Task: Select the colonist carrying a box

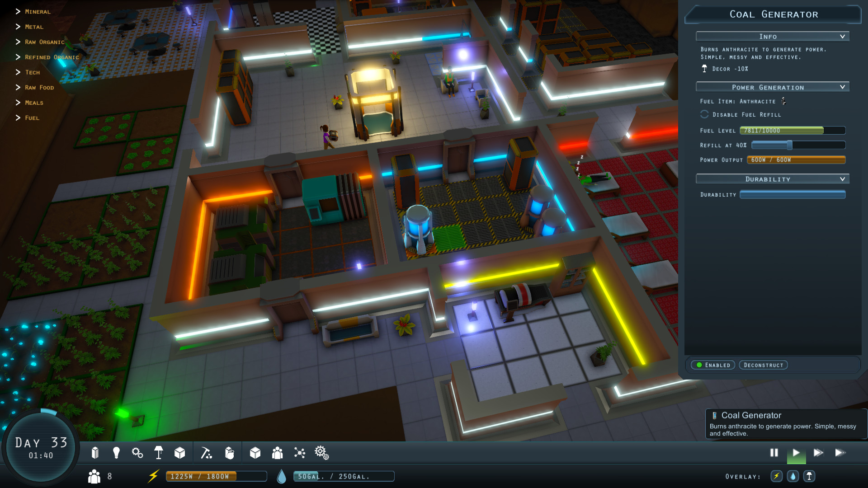Action: click(x=329, y=136)
